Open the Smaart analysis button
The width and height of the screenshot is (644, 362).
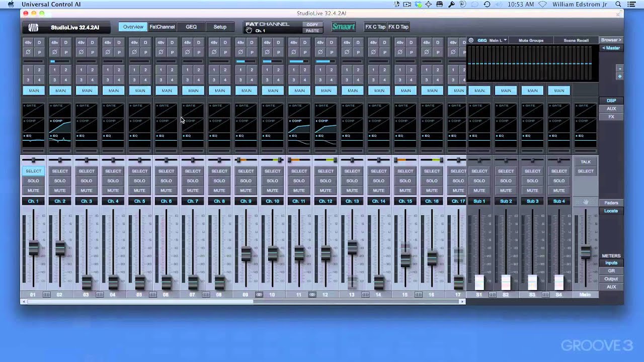pyautogui.click(x=344, y=27)
